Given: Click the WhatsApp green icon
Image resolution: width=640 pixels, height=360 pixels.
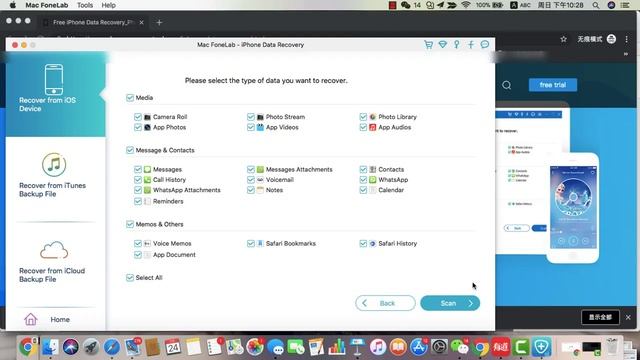Looking at the screenshot, I should pos(373,180).
